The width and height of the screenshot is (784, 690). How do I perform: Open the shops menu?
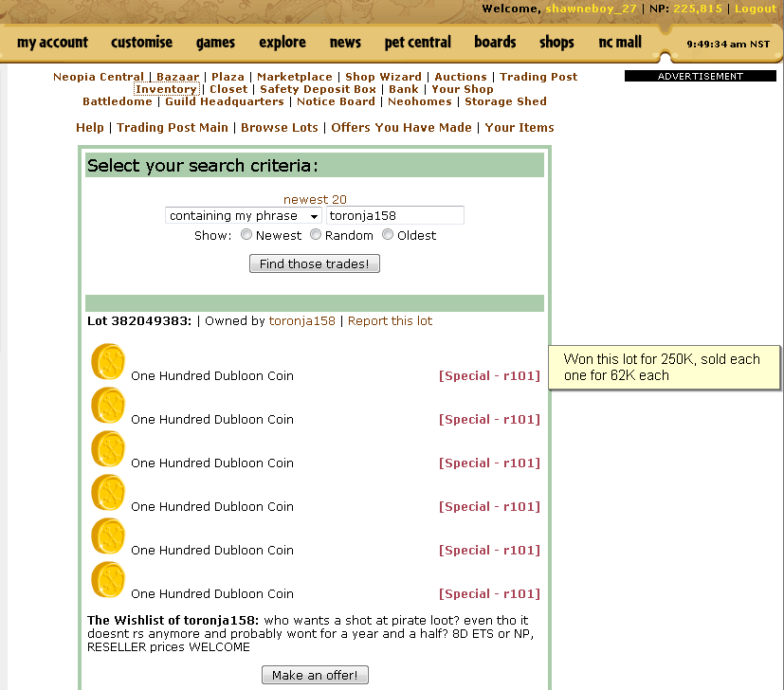pyautogui.click(x=556, y=43)
